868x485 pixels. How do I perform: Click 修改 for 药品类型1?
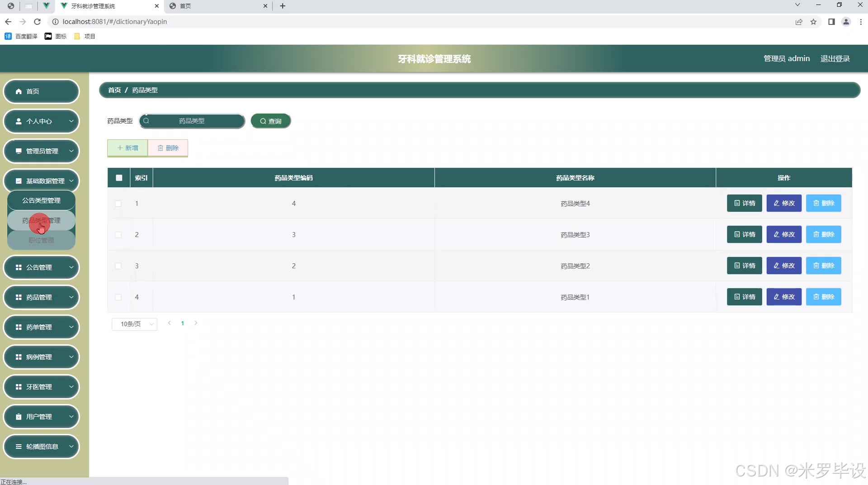(784, 297)
